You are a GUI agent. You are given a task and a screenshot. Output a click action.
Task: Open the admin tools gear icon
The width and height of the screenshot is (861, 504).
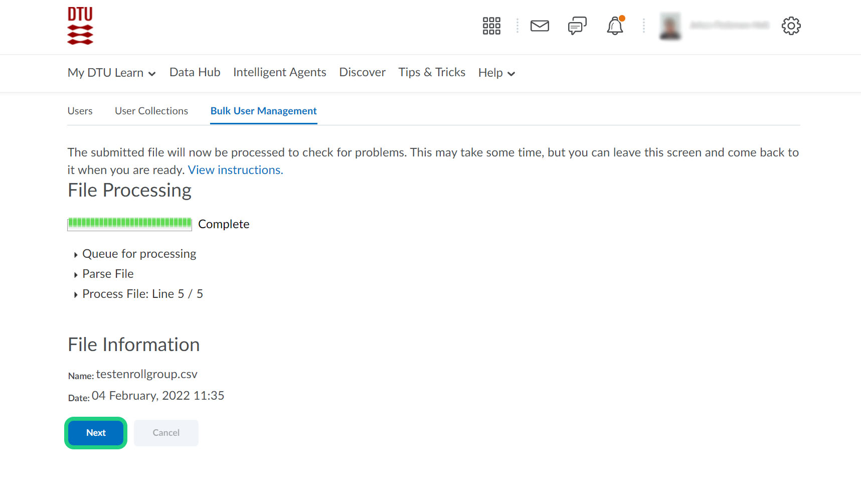[791, 26]
